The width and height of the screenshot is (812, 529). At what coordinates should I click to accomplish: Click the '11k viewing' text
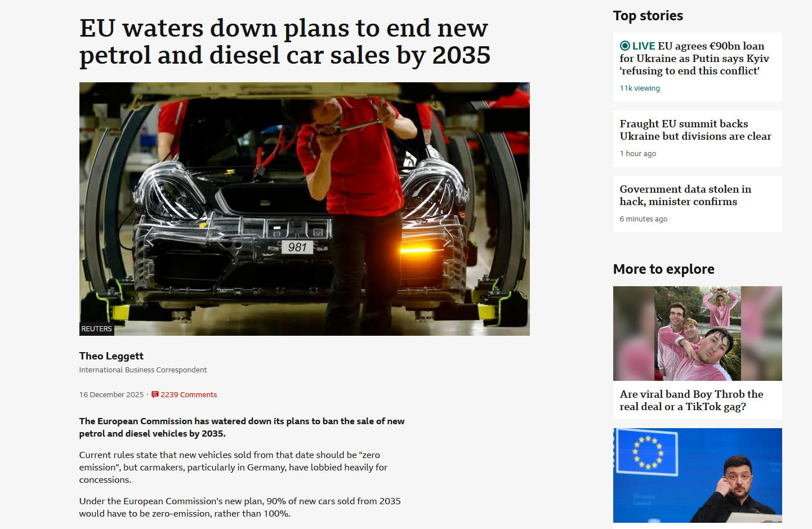click(x=640, y=88)
